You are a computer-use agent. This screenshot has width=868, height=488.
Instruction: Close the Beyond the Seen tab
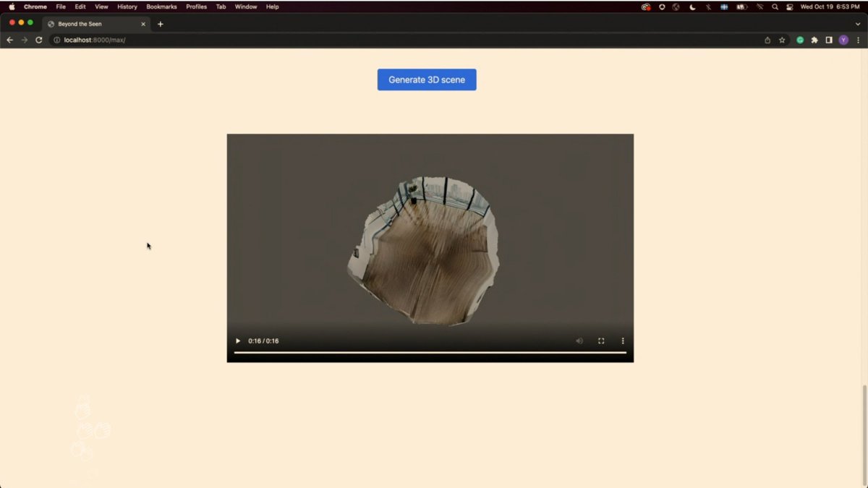(143, 24)
